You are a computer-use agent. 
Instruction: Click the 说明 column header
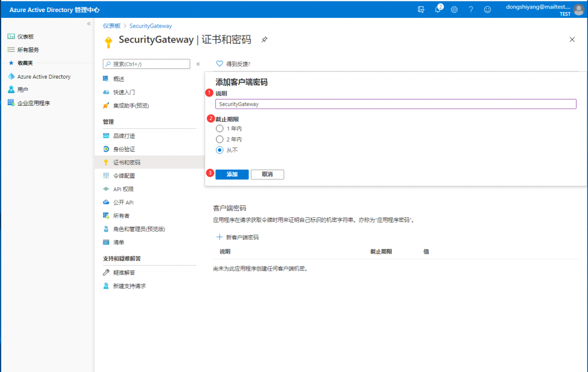pyautogui.click(x=225, y=251)
